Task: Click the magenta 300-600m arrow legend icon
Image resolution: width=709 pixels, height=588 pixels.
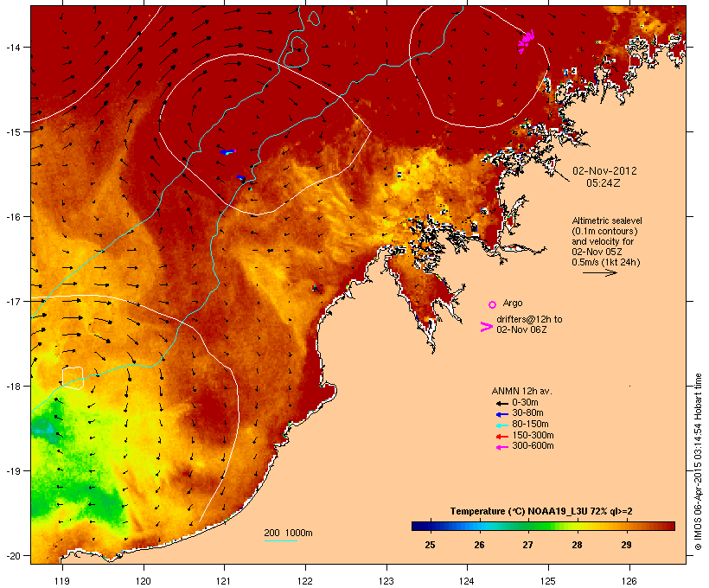Action: [x=501, y=447]
